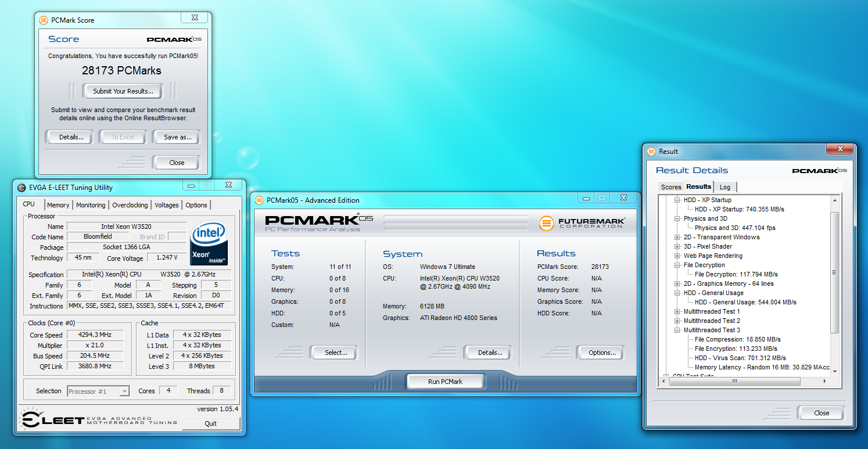Expand the 2D - Transparent Windows node

(x=677, y=237)
